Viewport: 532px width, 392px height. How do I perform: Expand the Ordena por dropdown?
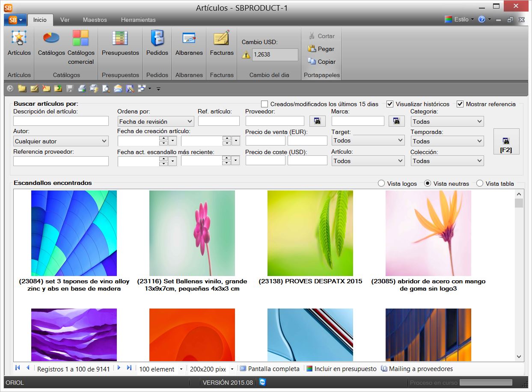coord(190,122)
